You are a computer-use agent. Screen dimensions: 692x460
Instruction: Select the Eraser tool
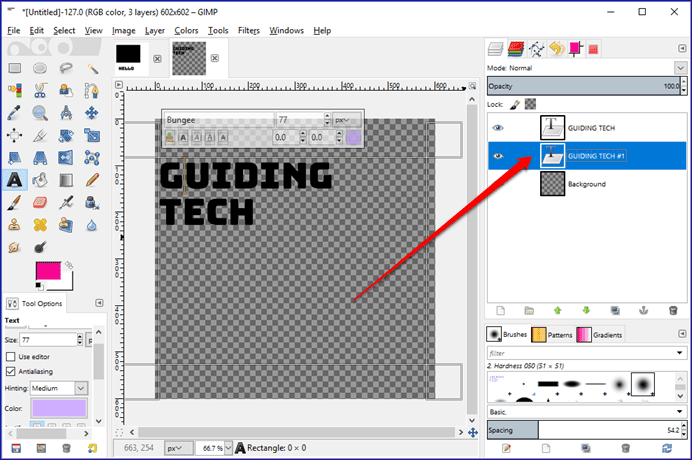point(40,203)
